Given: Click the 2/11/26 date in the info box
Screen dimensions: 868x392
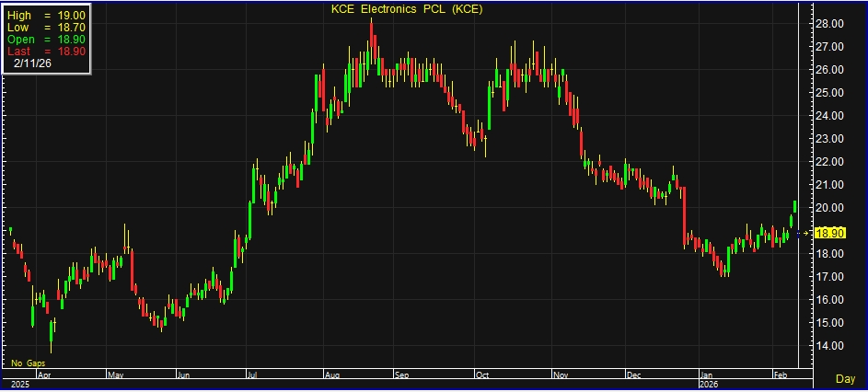Looking at the screenshot, I should click(x=33, y=63).
